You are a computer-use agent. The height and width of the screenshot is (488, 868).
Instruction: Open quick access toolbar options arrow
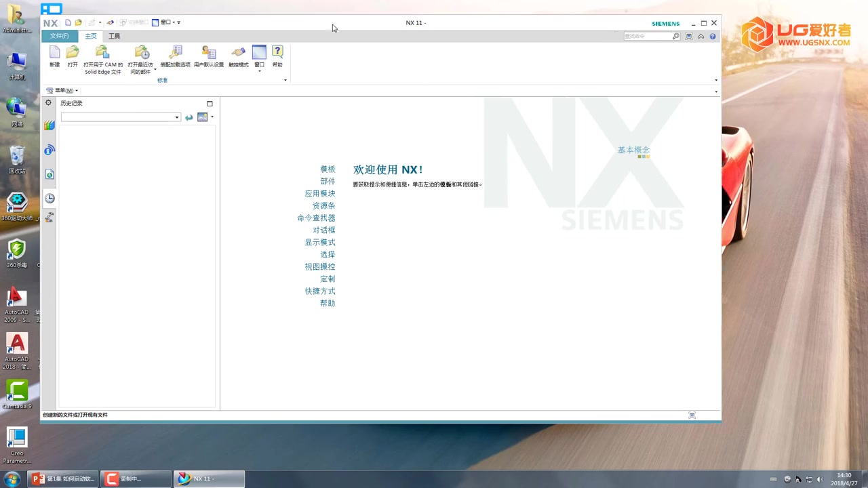click(179, 22)
